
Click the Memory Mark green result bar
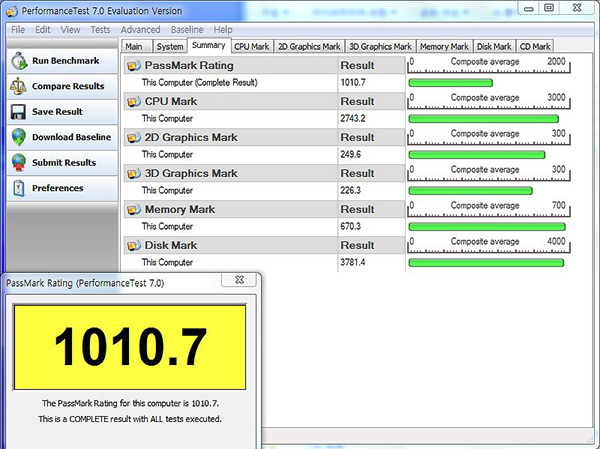[487, 227]
